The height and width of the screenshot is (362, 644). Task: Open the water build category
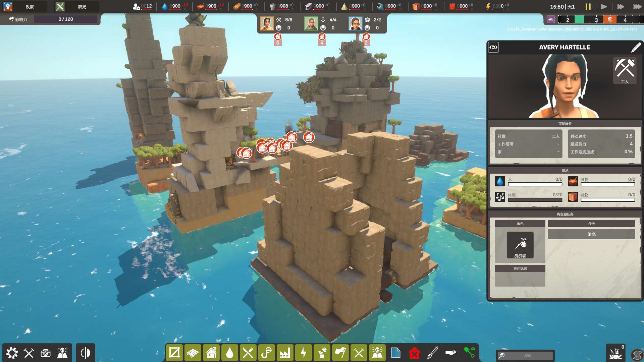pos(230,353)
